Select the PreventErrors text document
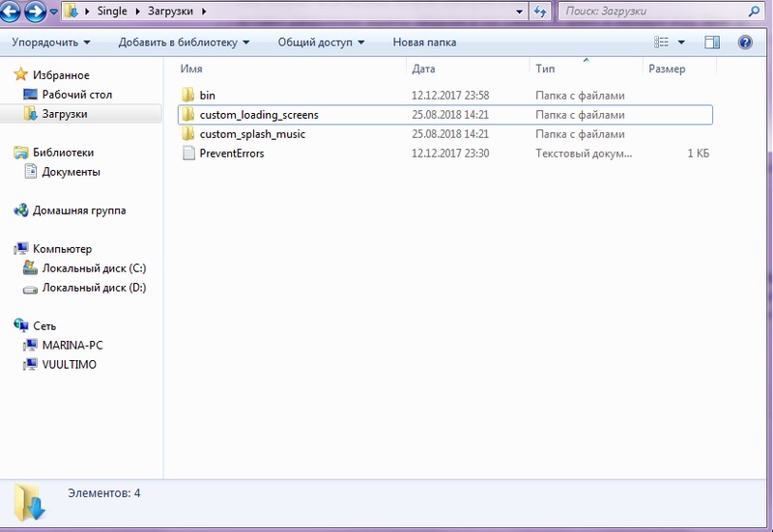The width and height of the screenshot is (773, 532). (231, 154)
